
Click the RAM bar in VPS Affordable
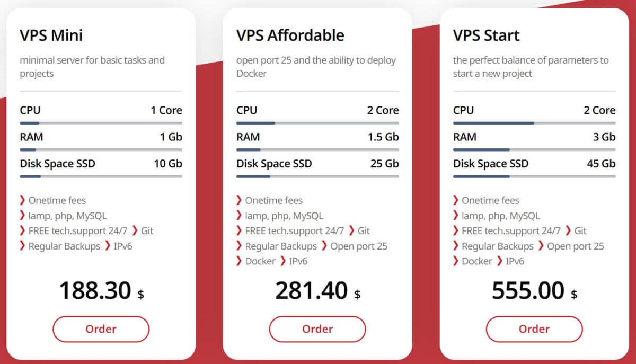click(x=317, y=149)
